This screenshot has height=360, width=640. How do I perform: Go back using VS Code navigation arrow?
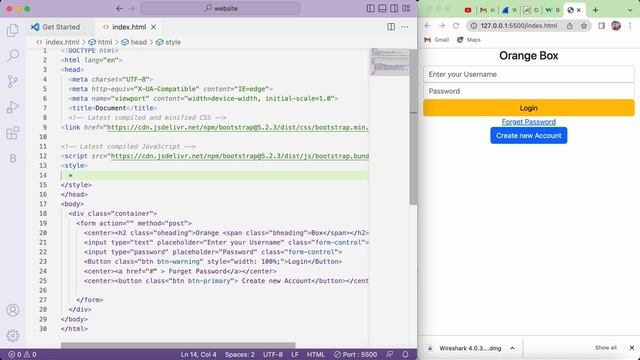[x=119, y=8]
